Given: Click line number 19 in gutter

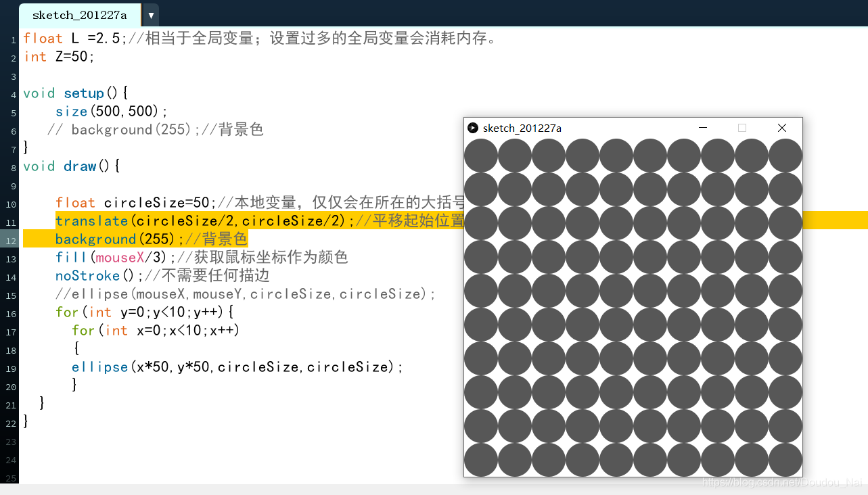Looking at the screenshot, I should (x=12, y=369).
